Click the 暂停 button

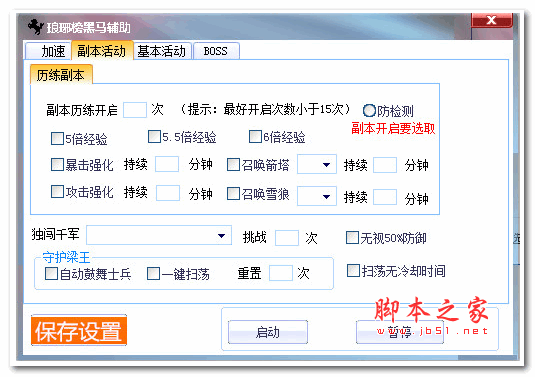pos(400,332)
